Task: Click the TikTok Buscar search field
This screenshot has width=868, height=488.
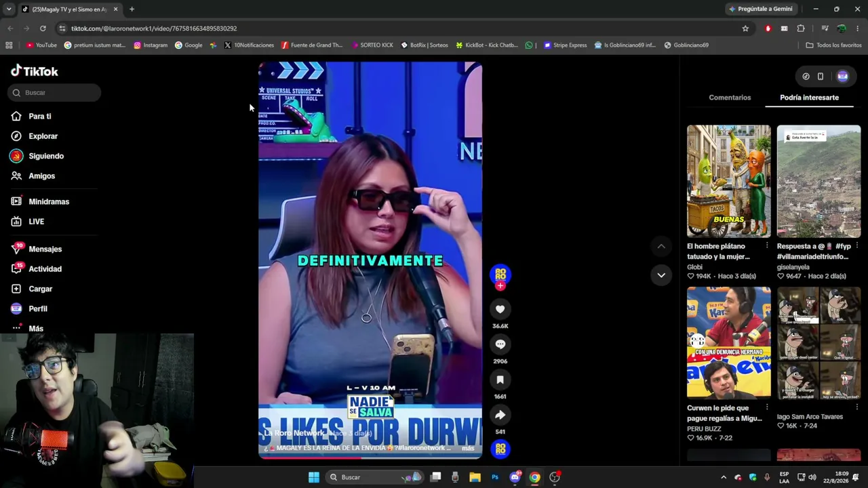Action: coord(56,92)
